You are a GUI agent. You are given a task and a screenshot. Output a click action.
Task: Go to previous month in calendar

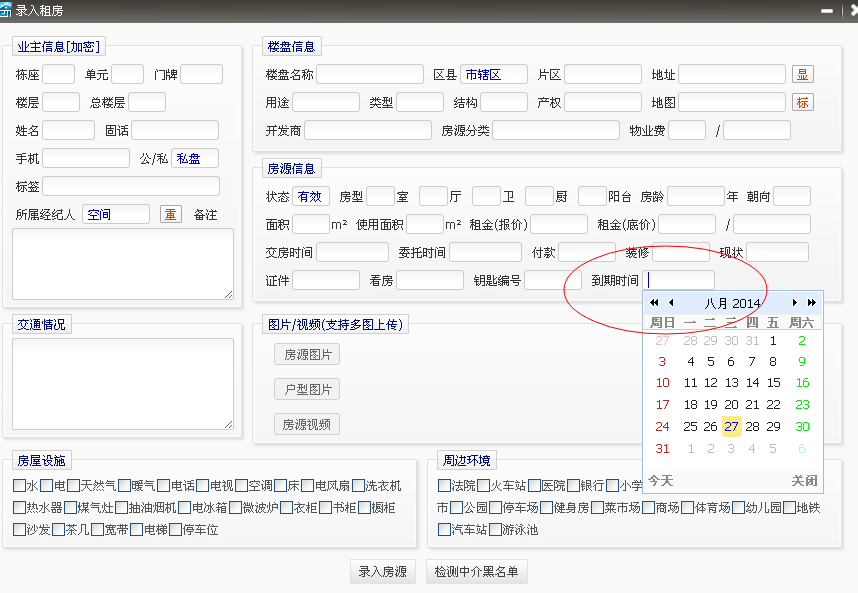671,303
